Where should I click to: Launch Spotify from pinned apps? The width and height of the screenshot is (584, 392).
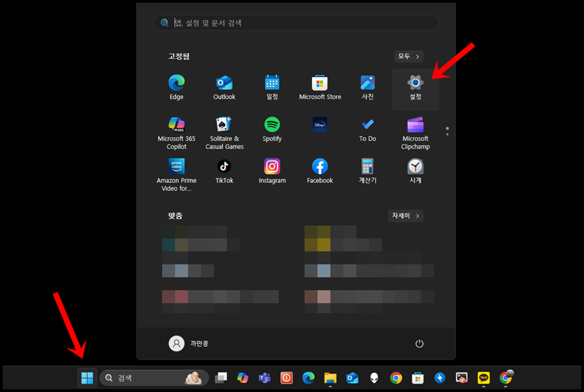272,129
